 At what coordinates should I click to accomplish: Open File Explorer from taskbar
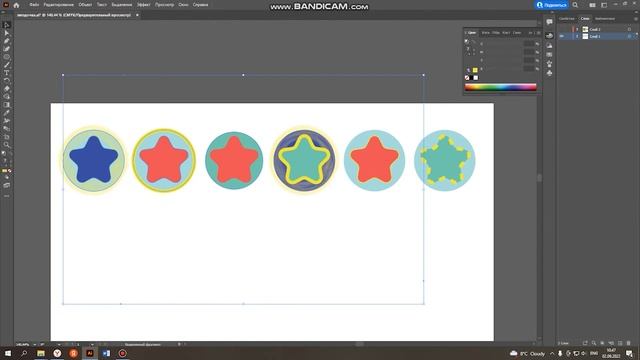point(41,353)
